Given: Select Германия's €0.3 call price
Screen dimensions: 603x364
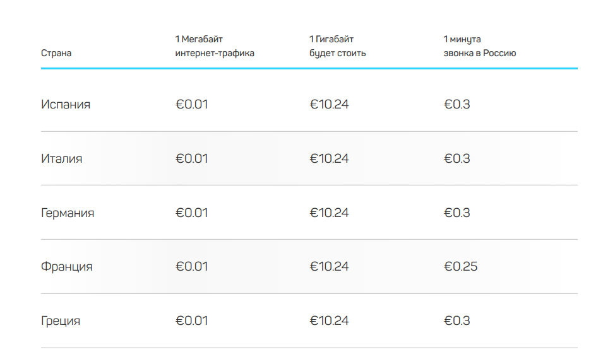Looking at the screenshot, I should (457, 213).
